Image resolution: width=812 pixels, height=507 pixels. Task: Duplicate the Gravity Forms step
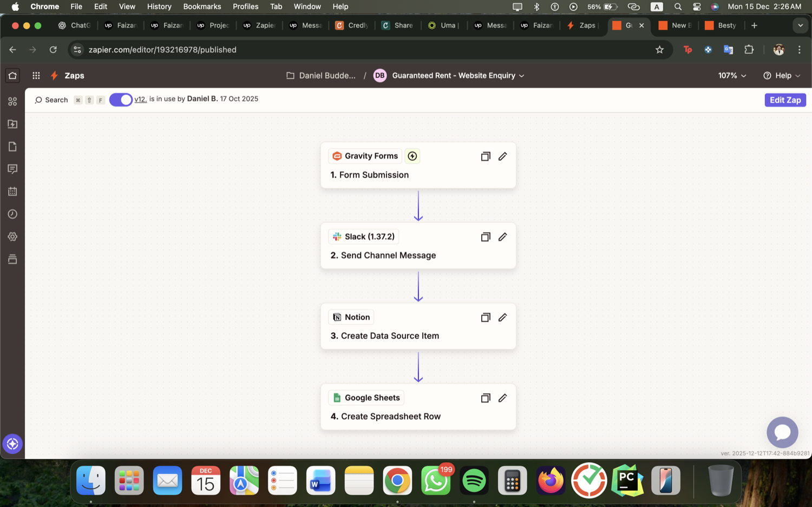point(486,156)
